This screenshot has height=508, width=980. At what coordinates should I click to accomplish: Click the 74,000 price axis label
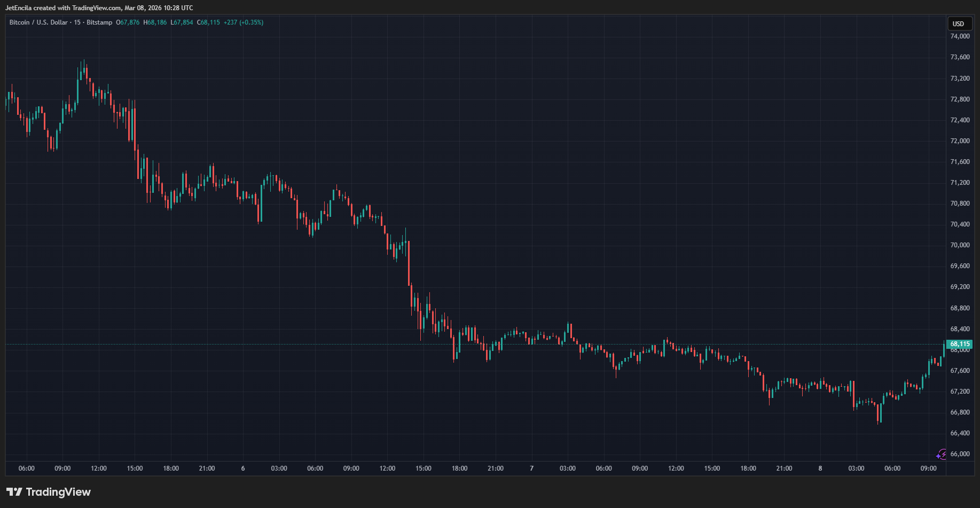coord(960,36)
